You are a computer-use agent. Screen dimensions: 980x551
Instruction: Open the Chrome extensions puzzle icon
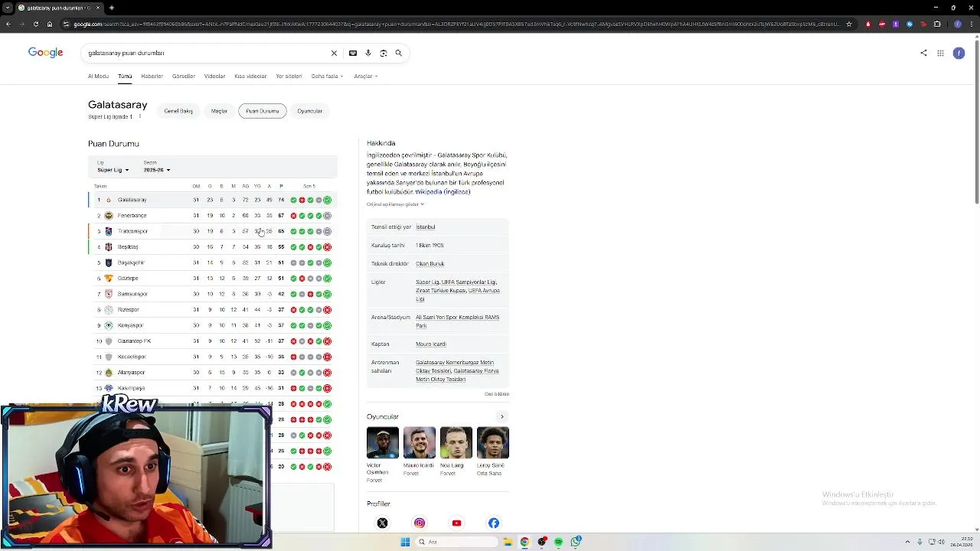(x=937, y=24)
